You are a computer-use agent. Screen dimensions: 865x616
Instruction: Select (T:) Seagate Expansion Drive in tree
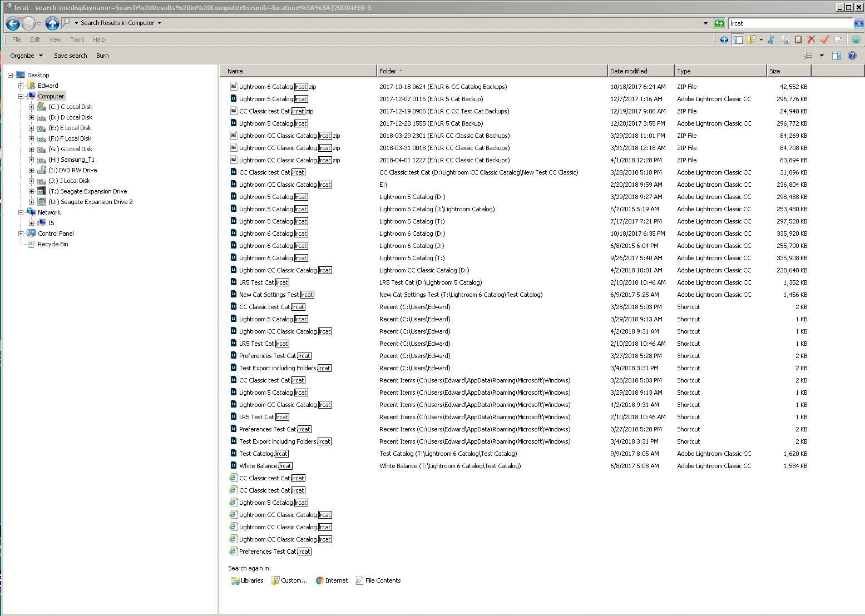[87, 191]
